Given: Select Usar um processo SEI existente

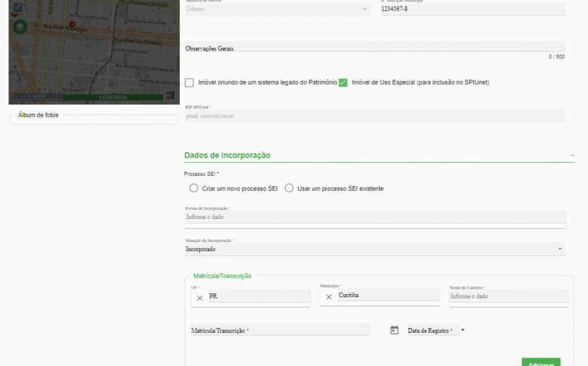Looking at the screenshot, I should 289,188.
